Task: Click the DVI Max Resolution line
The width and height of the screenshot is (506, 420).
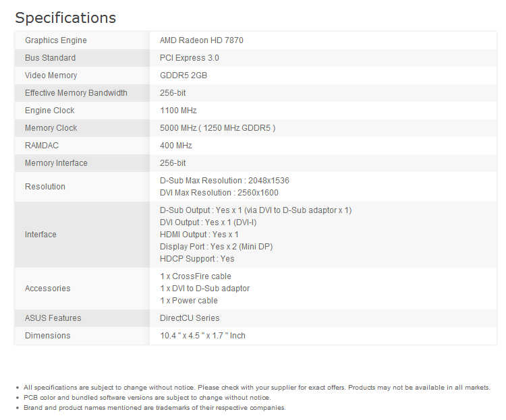Action: click(219, 193)
